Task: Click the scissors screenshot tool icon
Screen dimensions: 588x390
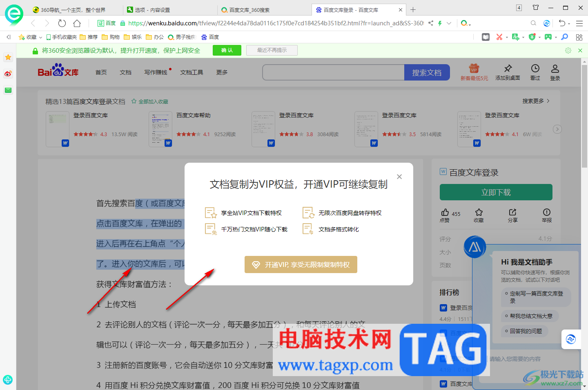Action: click(x=499, y=37)
